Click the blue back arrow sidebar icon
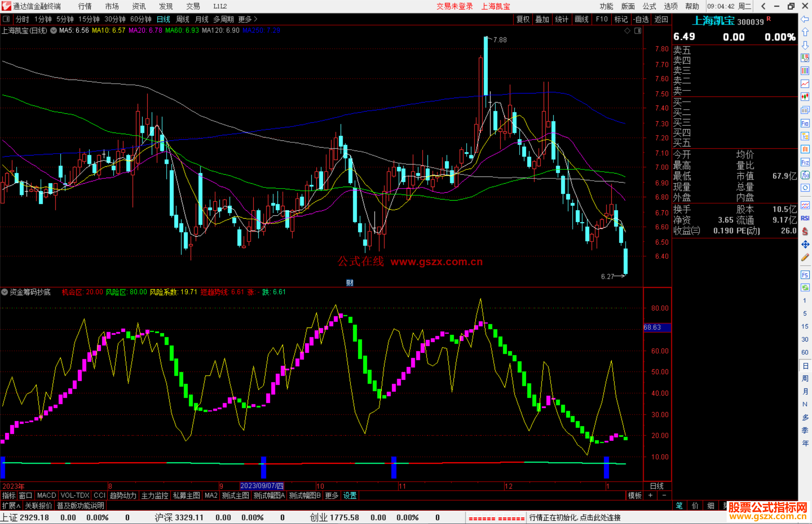Viewport: 812px width, 524px height. [x=805, y=19]
